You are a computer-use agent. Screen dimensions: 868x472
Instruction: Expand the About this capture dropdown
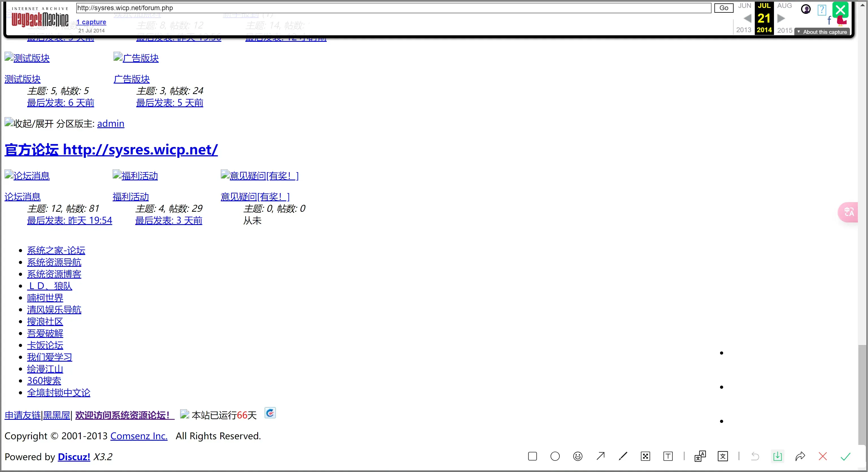tap(822, 32)
